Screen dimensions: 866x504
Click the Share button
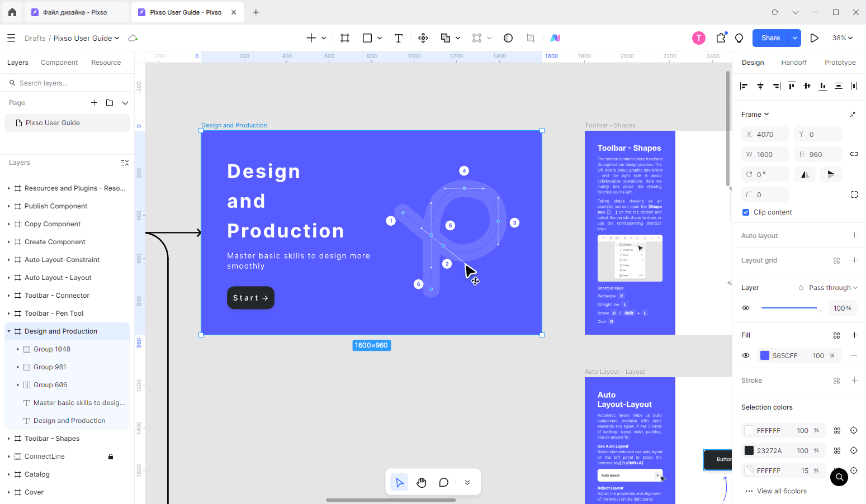point(770,38)
